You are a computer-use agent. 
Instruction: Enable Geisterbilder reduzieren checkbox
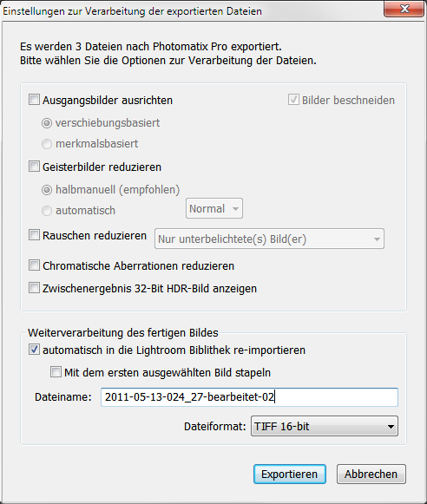(35, 167)
